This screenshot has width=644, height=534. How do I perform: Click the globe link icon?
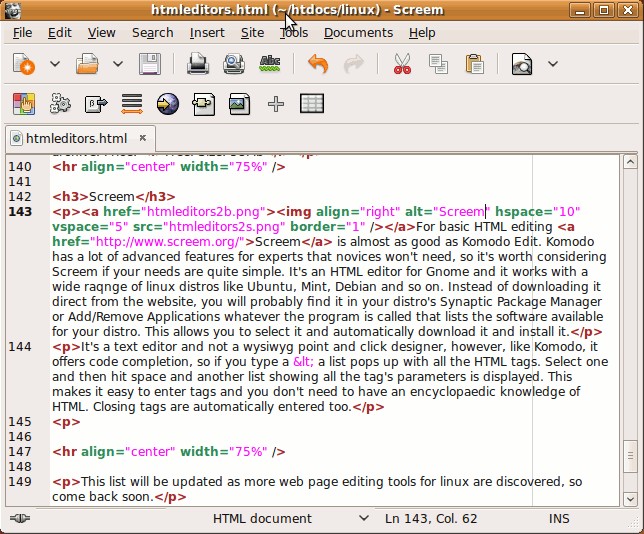167,103
